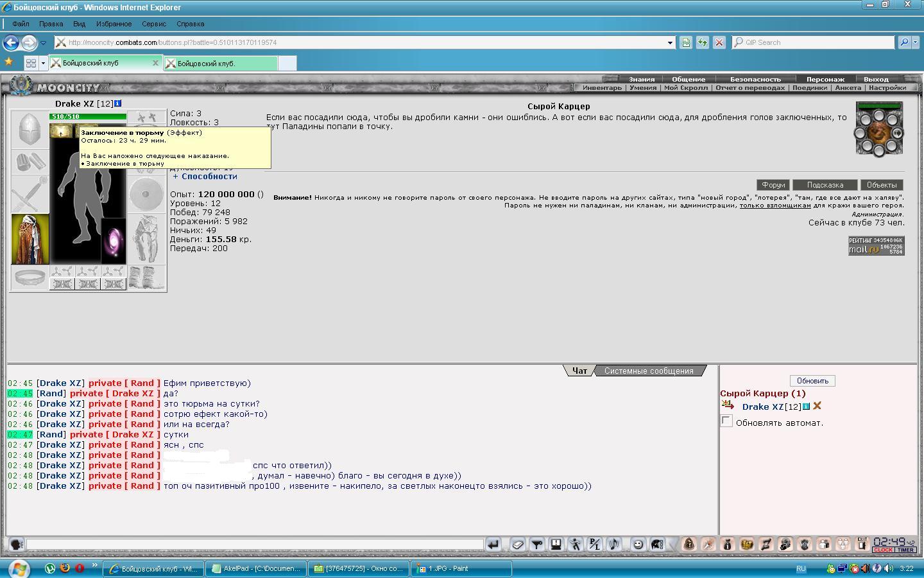Open the equipped robe armor item
Screen dimensions: 924x578
coord(30,239)
